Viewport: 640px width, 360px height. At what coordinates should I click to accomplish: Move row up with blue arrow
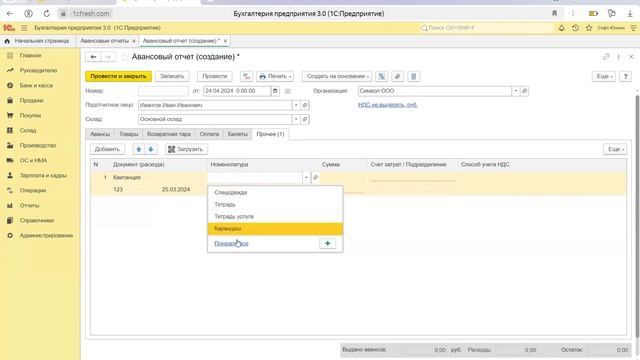pyautogui.click(x=139, y=149)
